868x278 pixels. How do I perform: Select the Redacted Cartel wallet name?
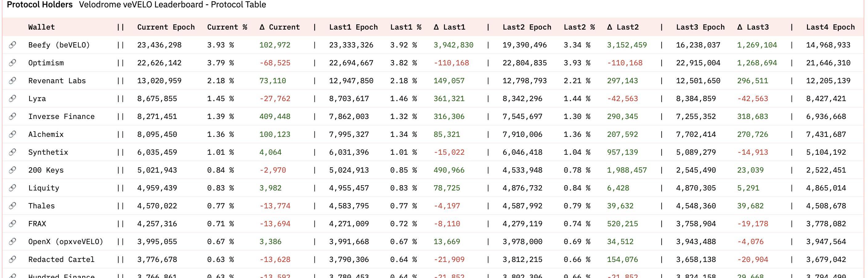[x=61, y=259]
